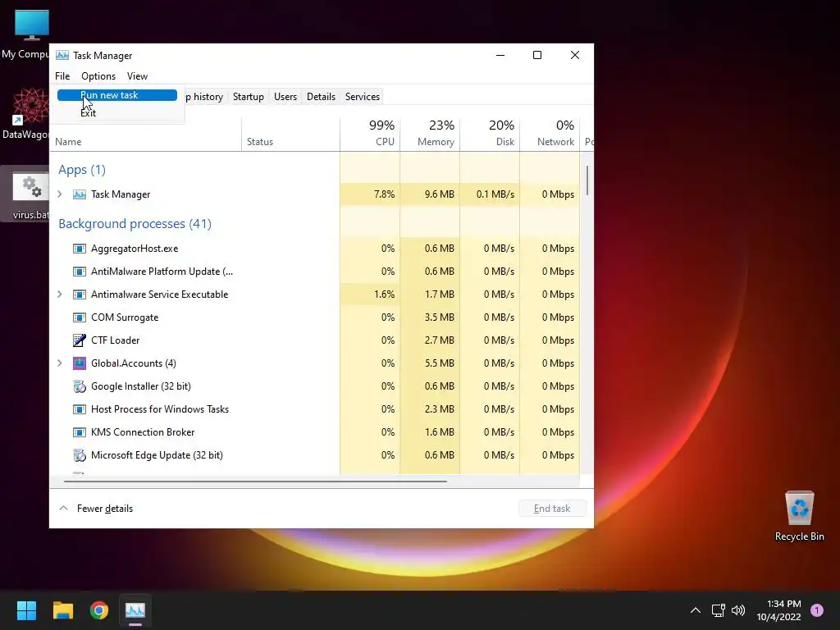Select the Google Installer (32 bit) name
This screenshot has width=840, height=630.
tap(141, 386)
